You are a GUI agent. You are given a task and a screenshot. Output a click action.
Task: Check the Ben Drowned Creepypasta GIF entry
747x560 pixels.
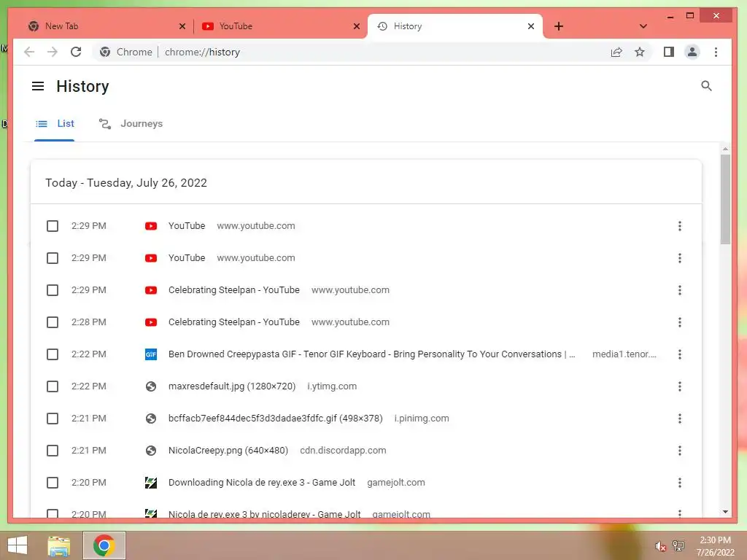tap(53, 354)
